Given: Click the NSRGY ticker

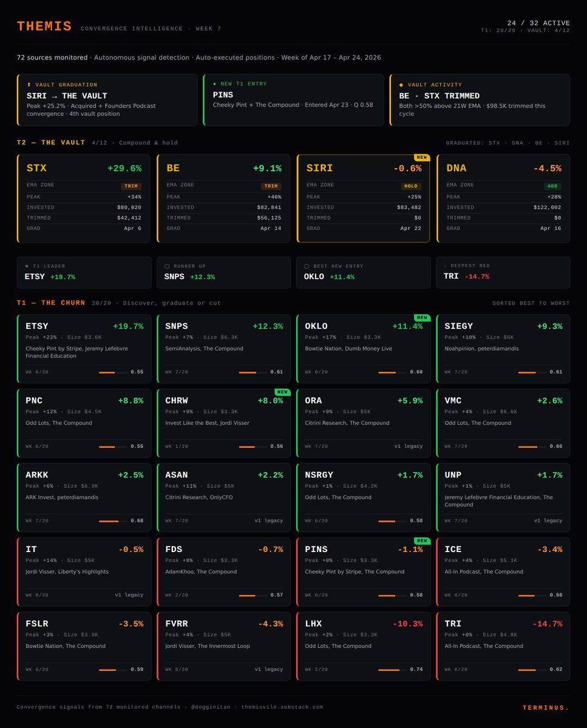Looking at the screenshot, I should pos(319,475).
